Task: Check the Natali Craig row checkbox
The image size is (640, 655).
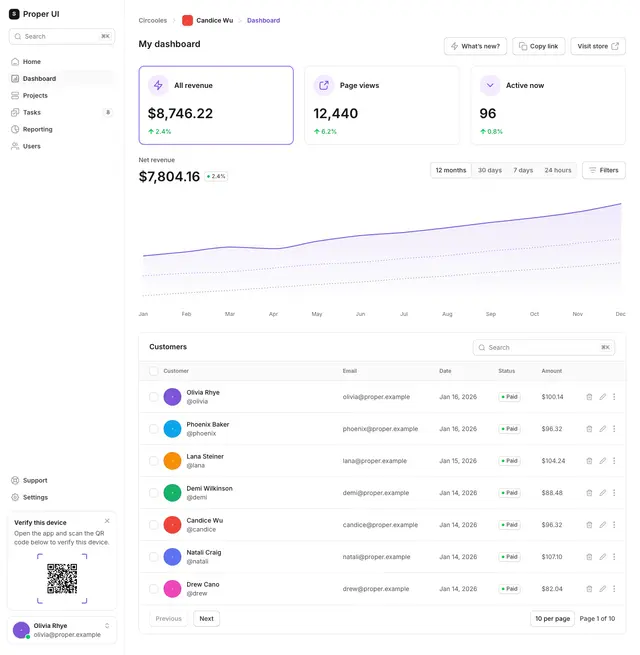Action: (x=154, y=557)
